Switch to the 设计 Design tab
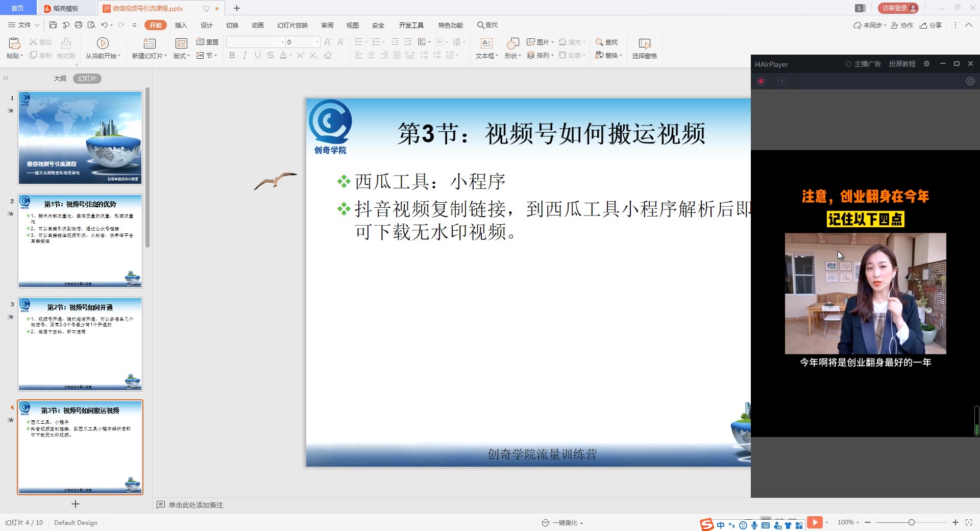This screenshot has height=531, width=980. 207,25
